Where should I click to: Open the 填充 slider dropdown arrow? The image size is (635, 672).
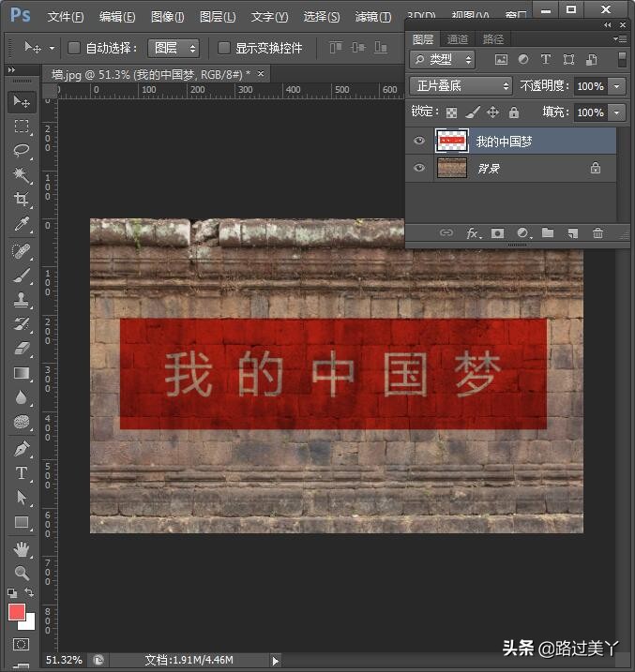click(617, 112)
